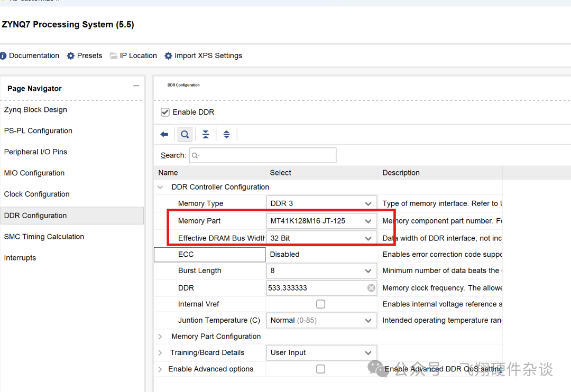Expand the Memory Part Configuration group

tap(160, 337)
